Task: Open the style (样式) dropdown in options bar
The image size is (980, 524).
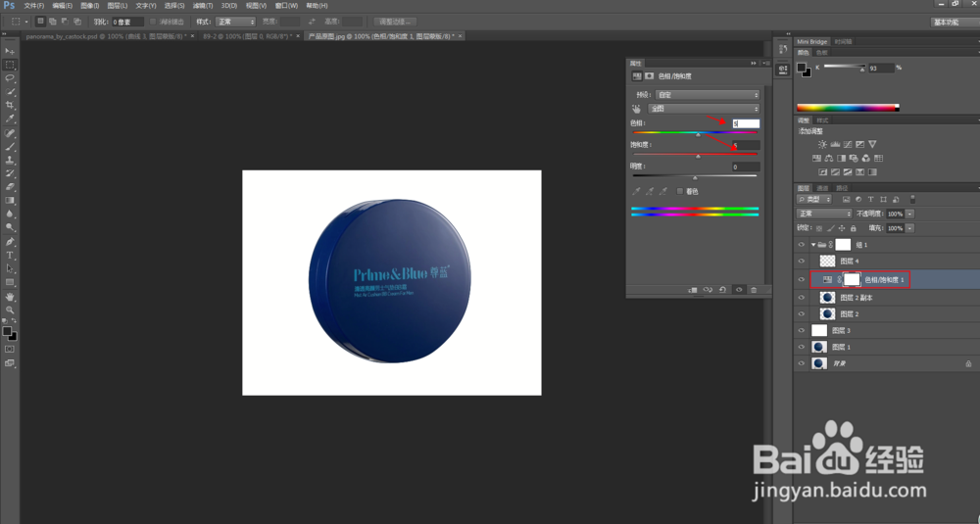Action: click(235, 22)
